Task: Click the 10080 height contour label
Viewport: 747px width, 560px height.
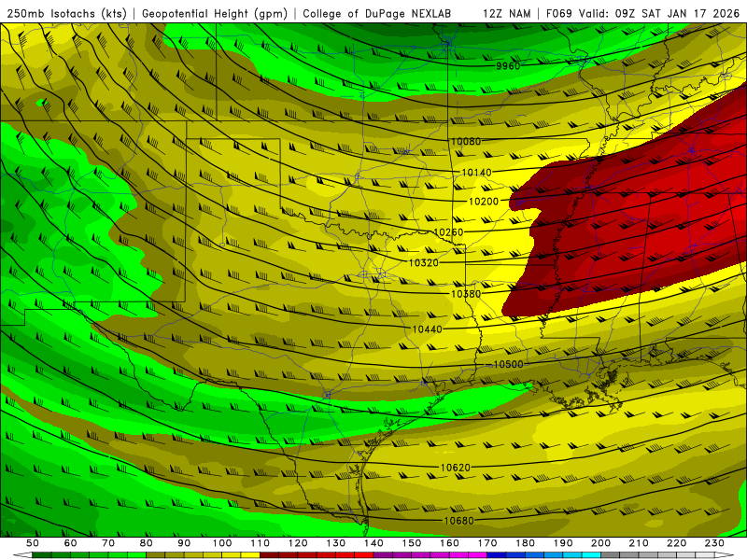Action: point(465,141)
